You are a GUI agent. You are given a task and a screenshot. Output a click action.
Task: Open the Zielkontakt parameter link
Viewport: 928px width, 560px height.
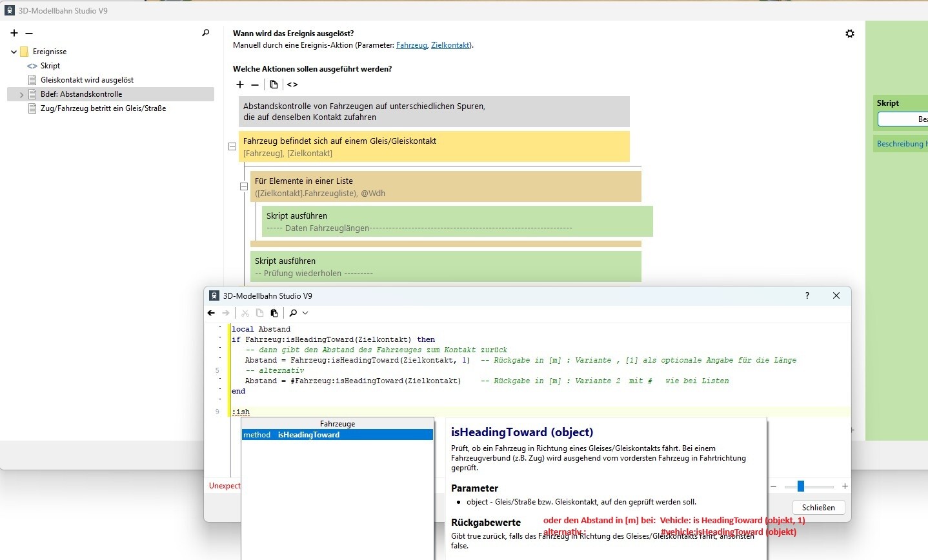tap(450, 45)
